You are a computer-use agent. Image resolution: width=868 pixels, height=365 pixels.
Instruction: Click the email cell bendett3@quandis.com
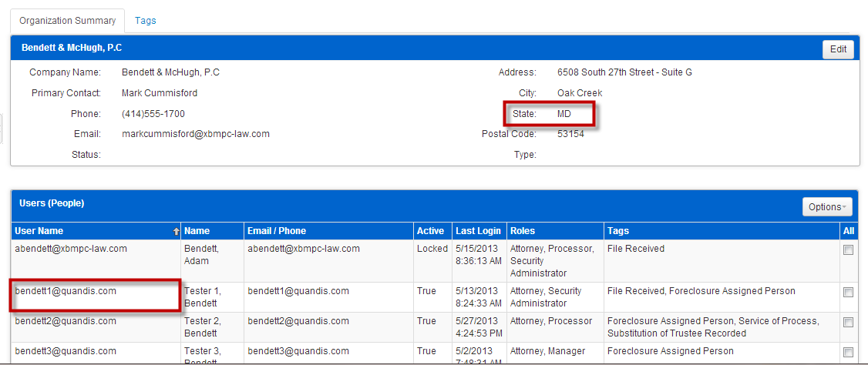298,350
